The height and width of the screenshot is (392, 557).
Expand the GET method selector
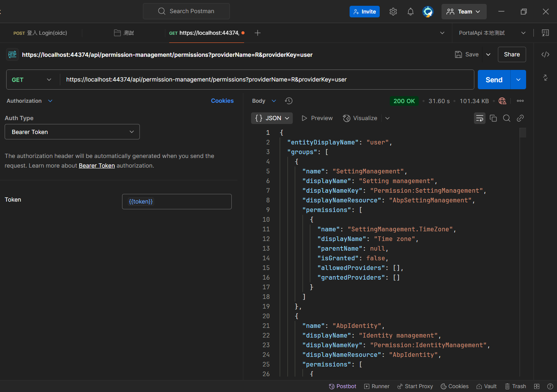click(x=32, y=80)
